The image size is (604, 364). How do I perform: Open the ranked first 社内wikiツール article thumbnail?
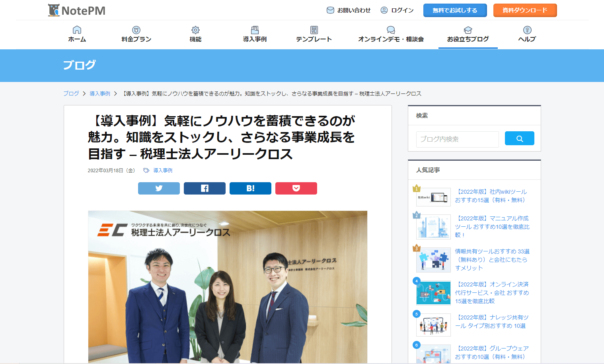point(433,197)
